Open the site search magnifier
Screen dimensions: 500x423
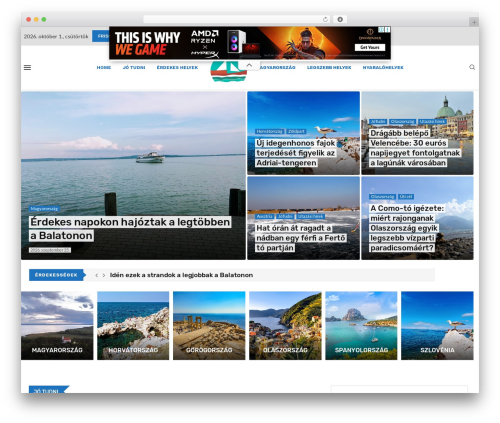coord(472,67)
